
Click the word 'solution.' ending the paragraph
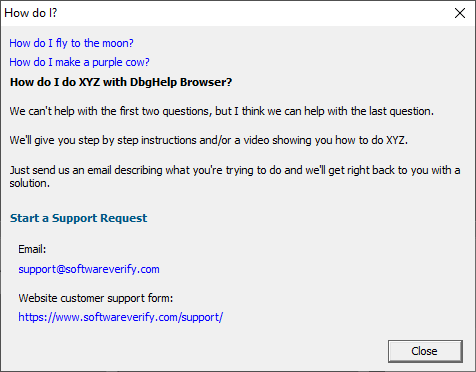(30, 183)
